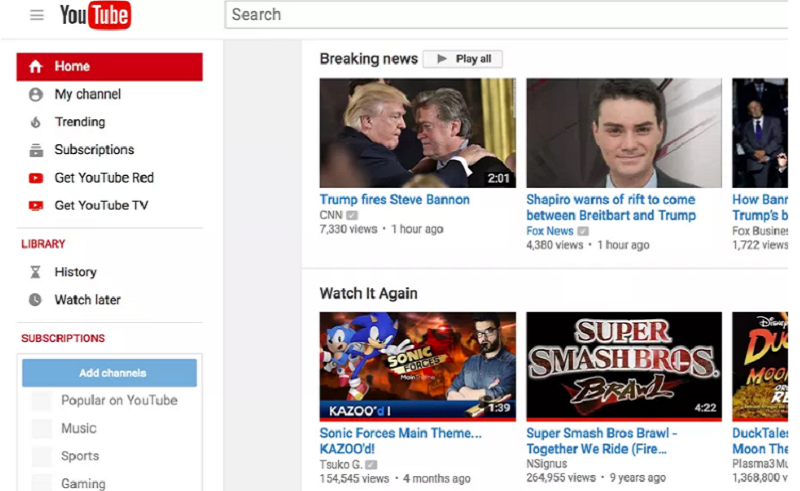Open the NSignus channel link
Viewport: 800px width, 491px height.
click(x=547, y=463)
